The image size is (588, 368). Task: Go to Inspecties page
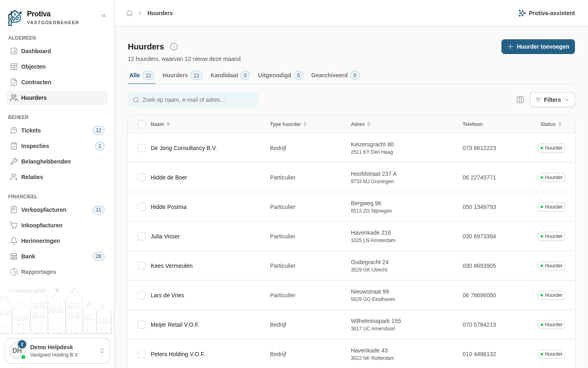tap(57, 146)
